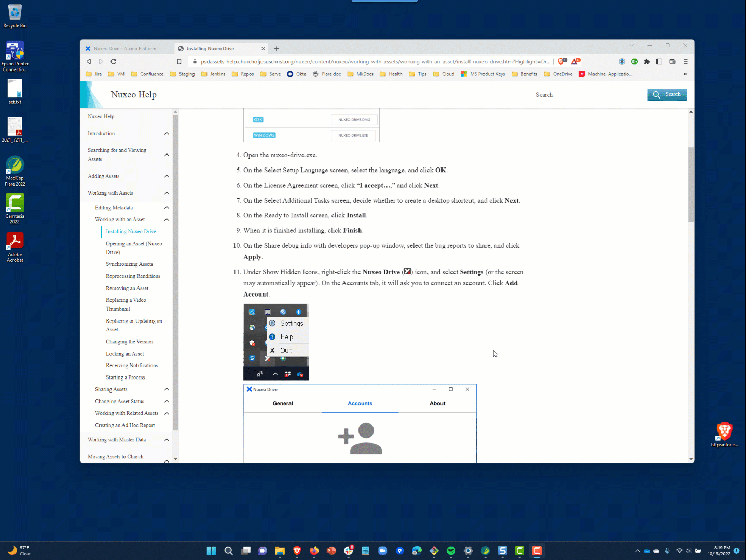Collapse the Introduction section chevron
This screenshot has height=560, width=746.
[x=167, y=134]
